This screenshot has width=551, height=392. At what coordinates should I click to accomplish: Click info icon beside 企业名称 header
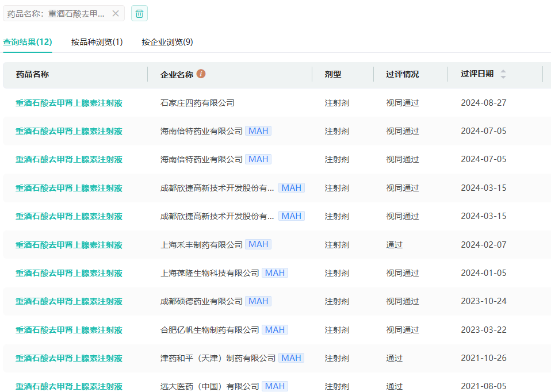pos(201,74)
